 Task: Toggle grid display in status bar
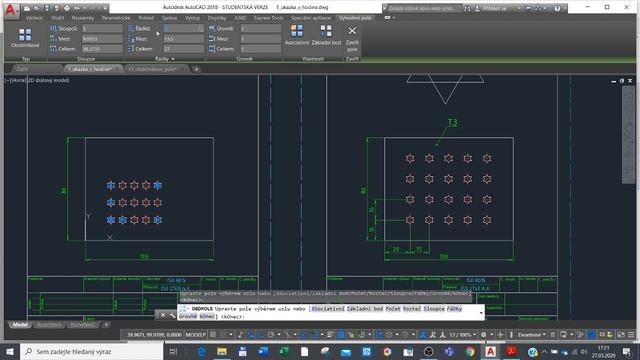point(213,335)
